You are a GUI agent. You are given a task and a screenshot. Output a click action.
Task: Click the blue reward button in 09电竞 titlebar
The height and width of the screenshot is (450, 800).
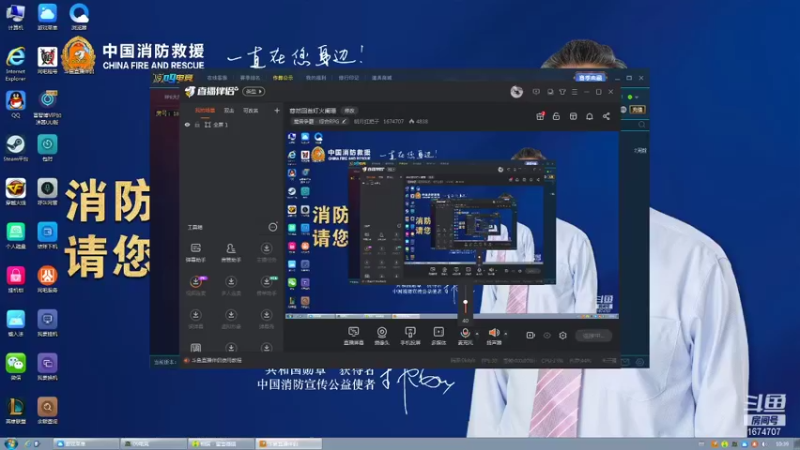pyautogui.click(x=590, y=78)
